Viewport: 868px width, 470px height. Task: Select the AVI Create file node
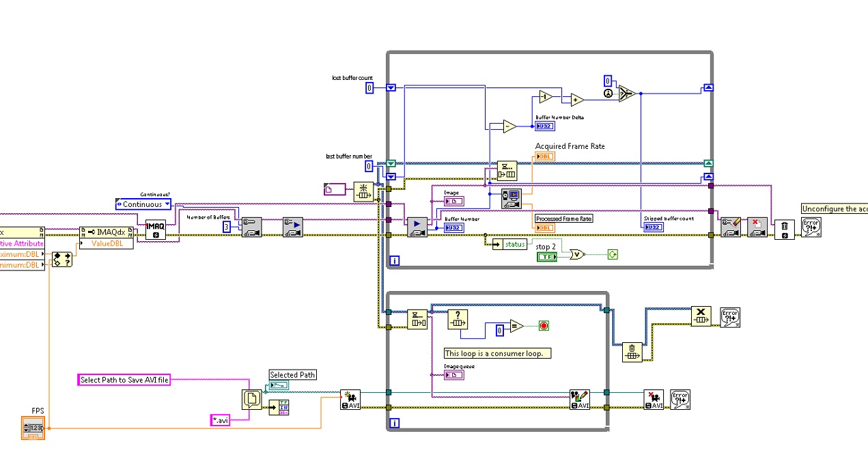click(350, 400)
